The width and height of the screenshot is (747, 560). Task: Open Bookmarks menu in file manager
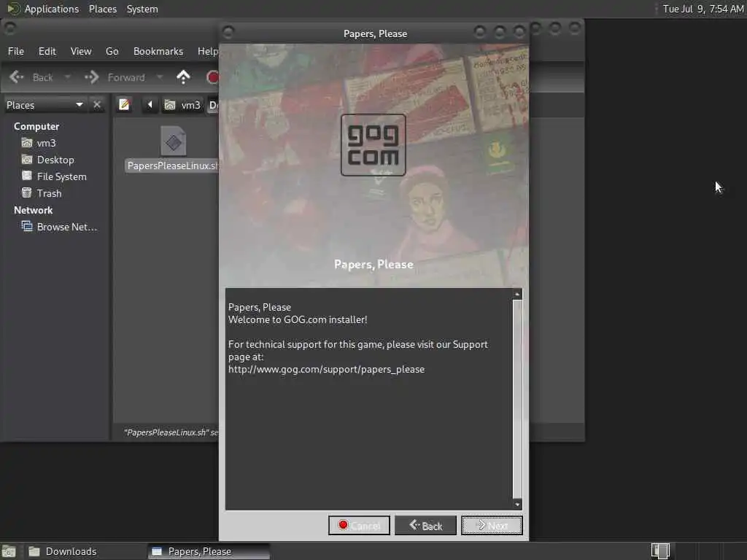(158, 51)
